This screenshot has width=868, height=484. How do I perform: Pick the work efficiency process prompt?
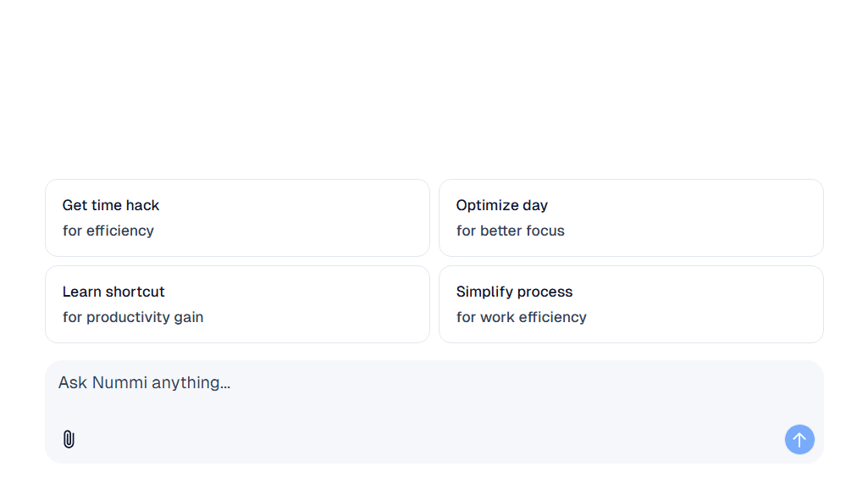pyautogui.click(x=631, y=304)
